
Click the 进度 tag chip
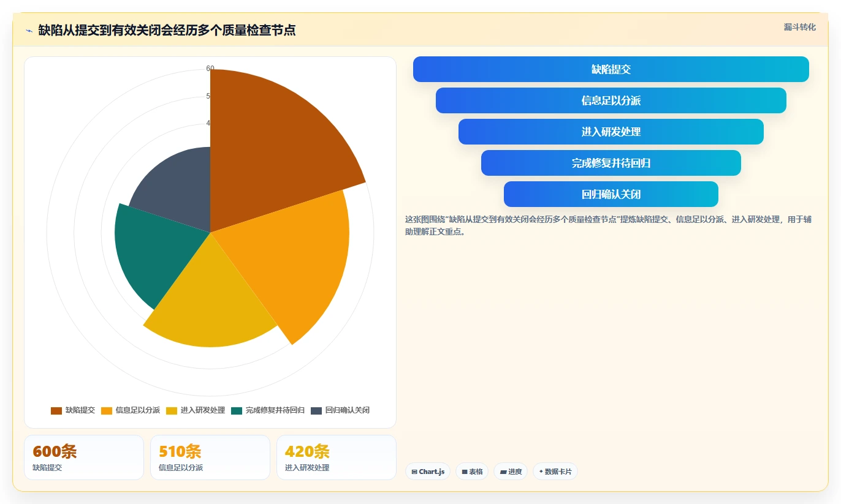511,472
